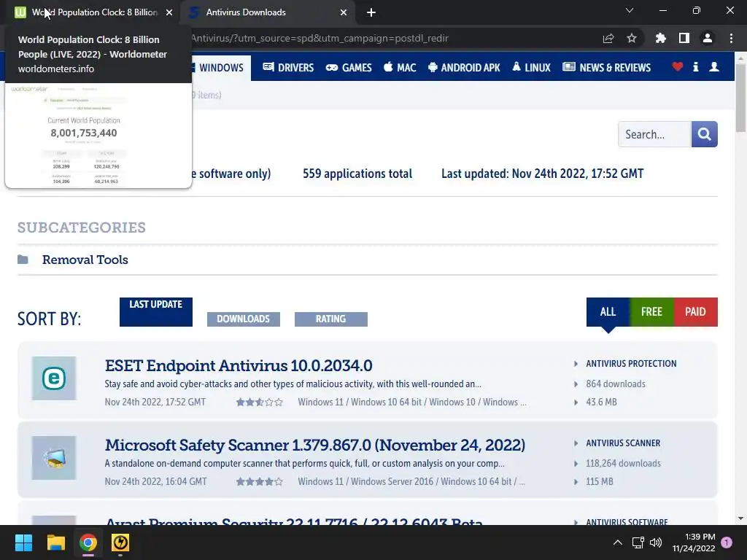Filter to PAID applications
The width and height of the screenshot is (747, 560).
tap(695, 312)
